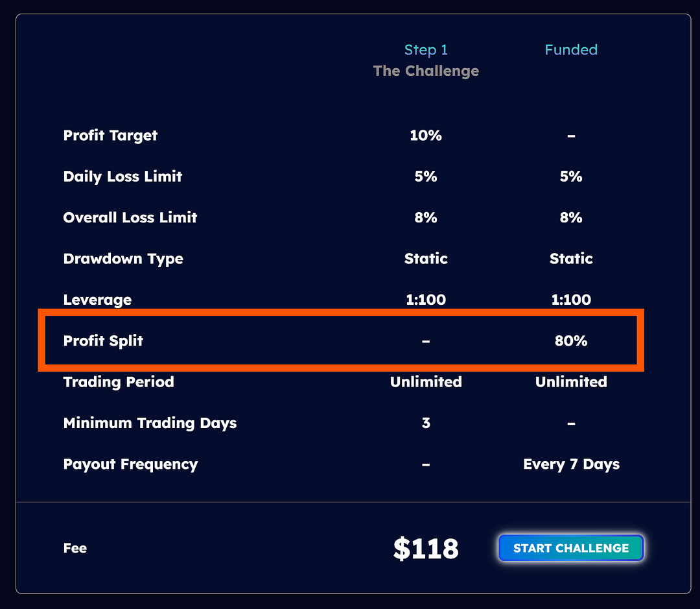Click the Leverage row label

coord(97,300)
